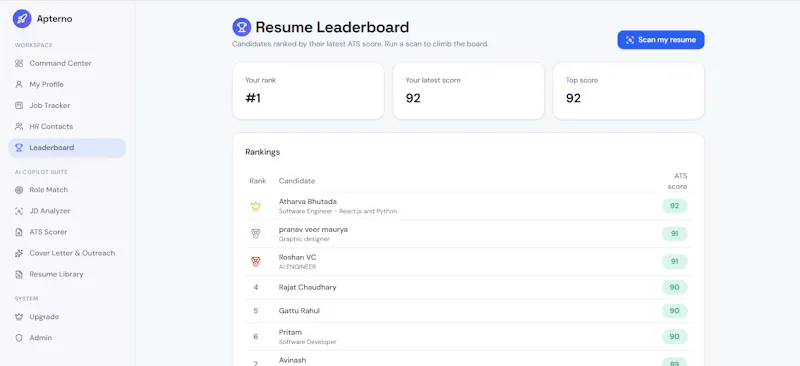Image resolution: width=800 pixels, height=366 pixels.
Task: Open Resume Library
Action: (x=67, y=274)
